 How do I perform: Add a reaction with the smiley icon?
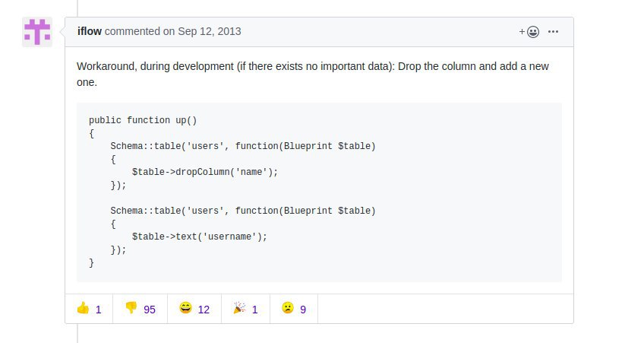point(529,32)
